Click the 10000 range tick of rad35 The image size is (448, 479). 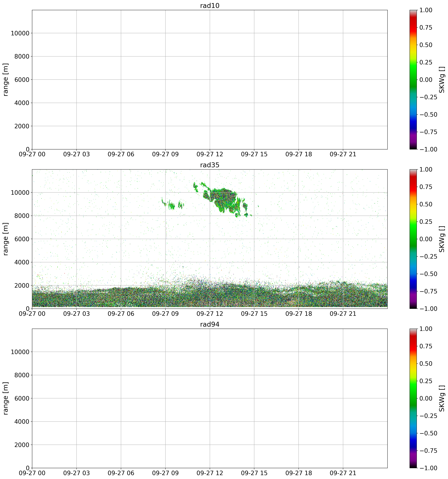[20, 193]
